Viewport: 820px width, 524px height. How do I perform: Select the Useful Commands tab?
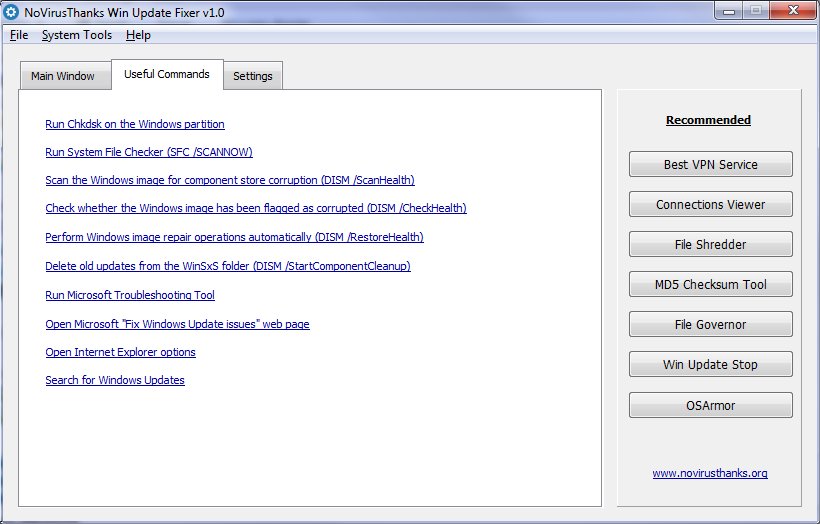click(167, 74)
